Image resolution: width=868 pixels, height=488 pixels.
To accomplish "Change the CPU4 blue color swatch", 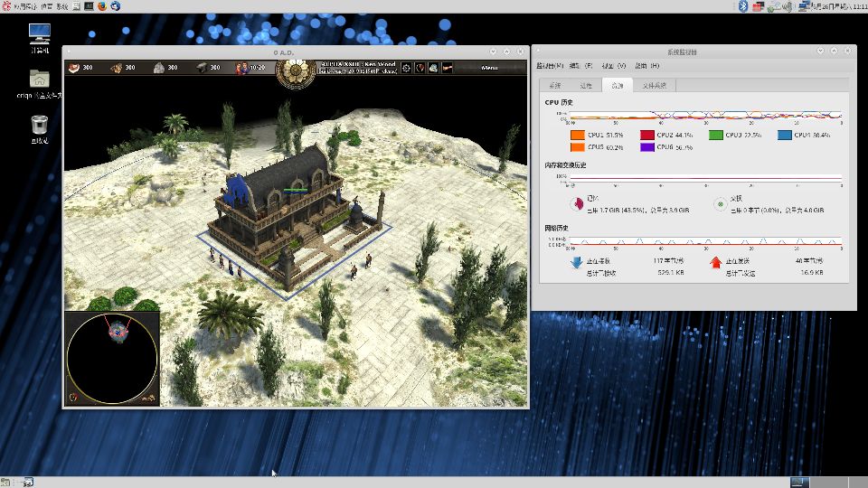I will coord(785,135).
